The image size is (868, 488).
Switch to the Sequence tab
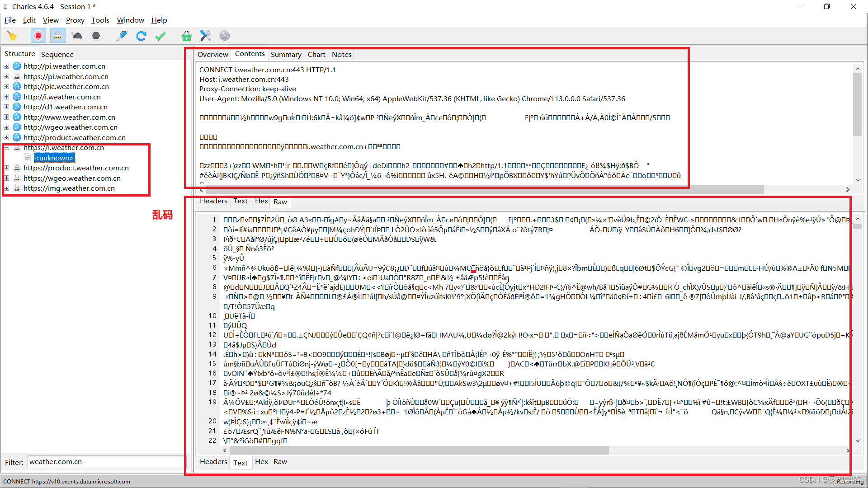[x=57, y=54]
